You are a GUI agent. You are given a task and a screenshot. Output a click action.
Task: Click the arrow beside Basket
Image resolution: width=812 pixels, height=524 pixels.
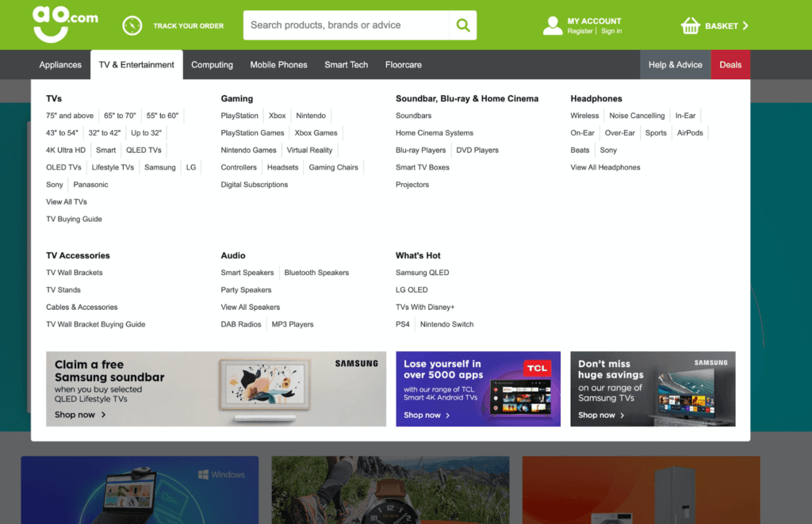coord(745,25)
